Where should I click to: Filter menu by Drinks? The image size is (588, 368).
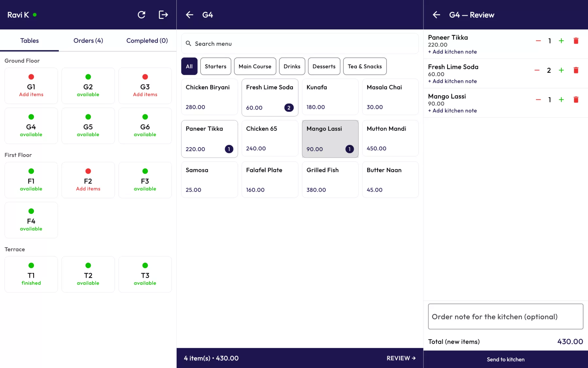[292, 66]
